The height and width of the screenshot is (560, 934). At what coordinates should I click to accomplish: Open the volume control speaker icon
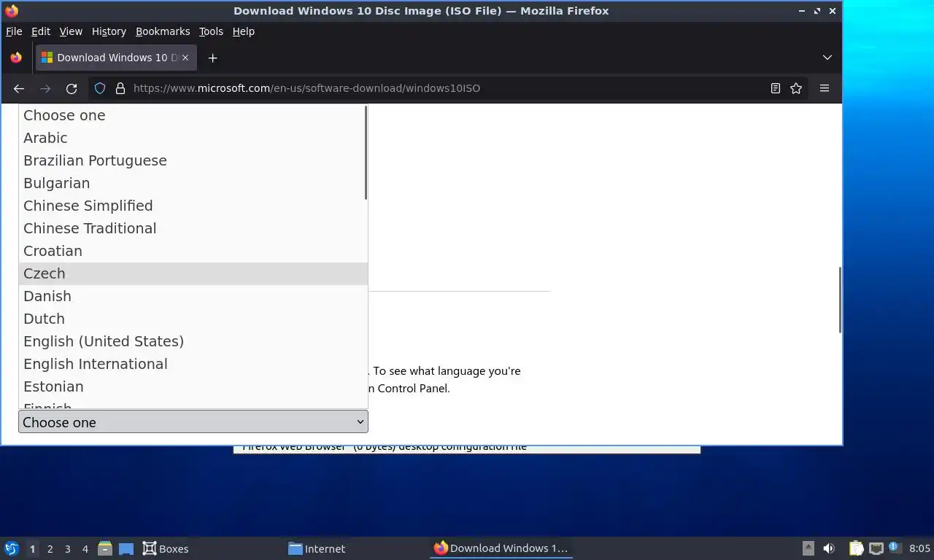[829, 548]
